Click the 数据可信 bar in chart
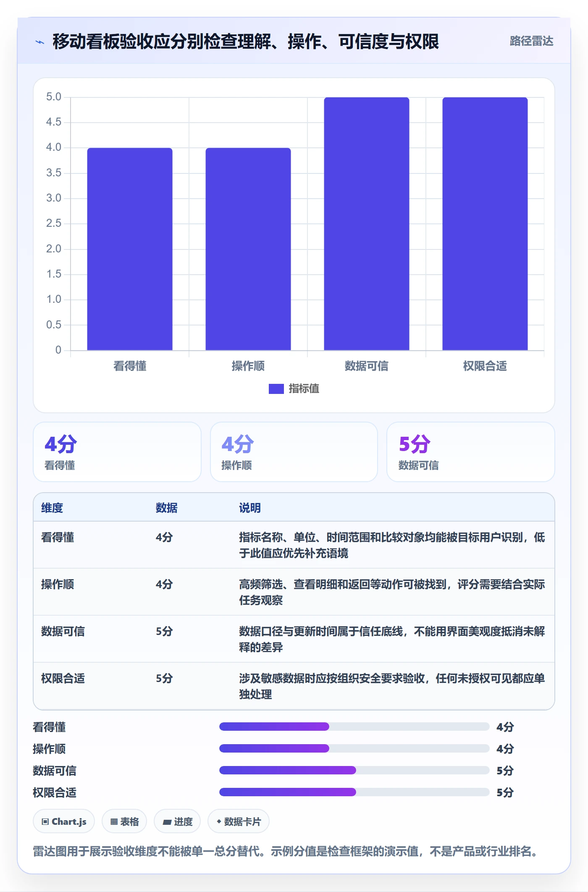Screen dimensions: 588x892 367,224
